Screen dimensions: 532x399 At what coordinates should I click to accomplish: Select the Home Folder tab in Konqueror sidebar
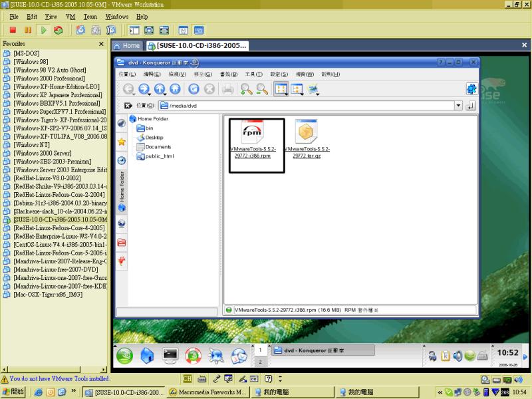tap(122, 192)
